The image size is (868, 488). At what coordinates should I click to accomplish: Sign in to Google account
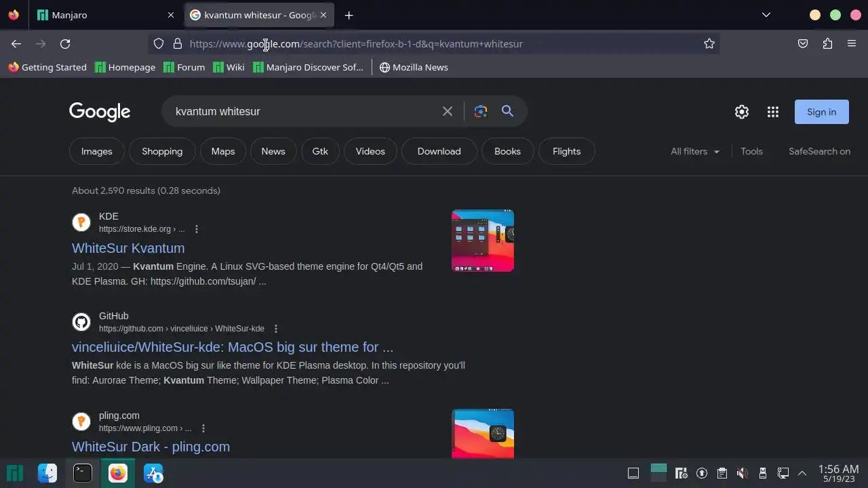(x=821, y=112)
